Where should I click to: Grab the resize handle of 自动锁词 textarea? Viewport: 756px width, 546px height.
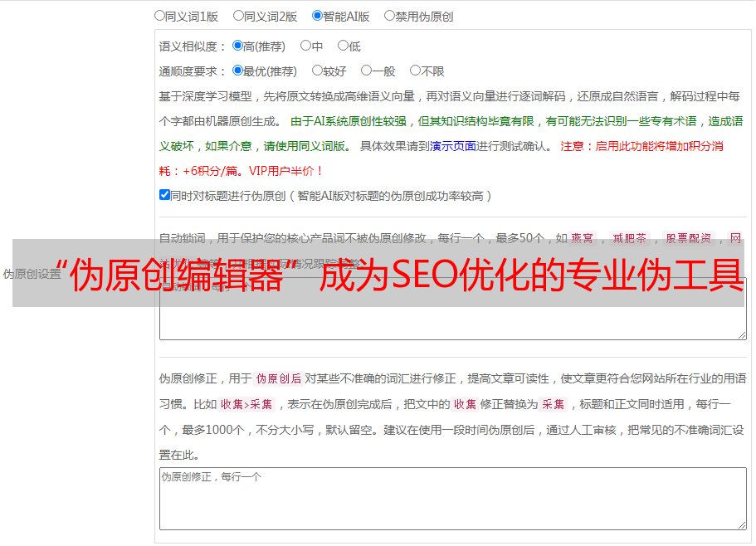tap(742, 335)
